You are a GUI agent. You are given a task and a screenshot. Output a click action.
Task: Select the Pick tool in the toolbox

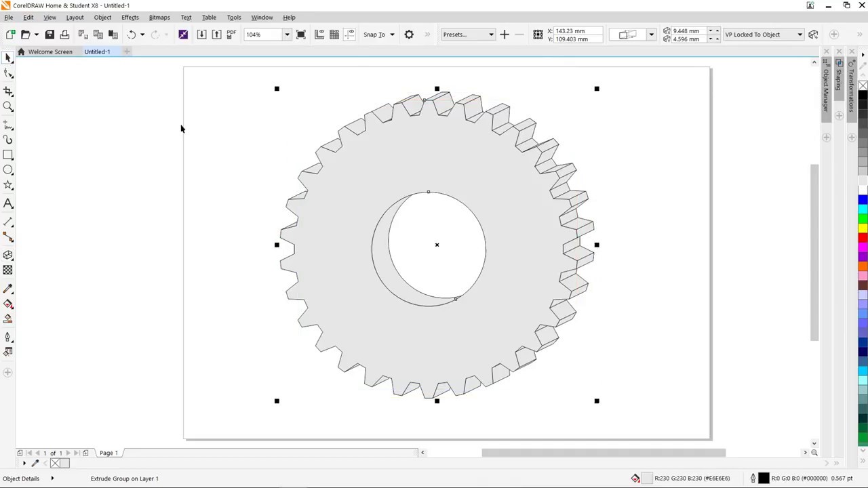[x=8, y=58]
